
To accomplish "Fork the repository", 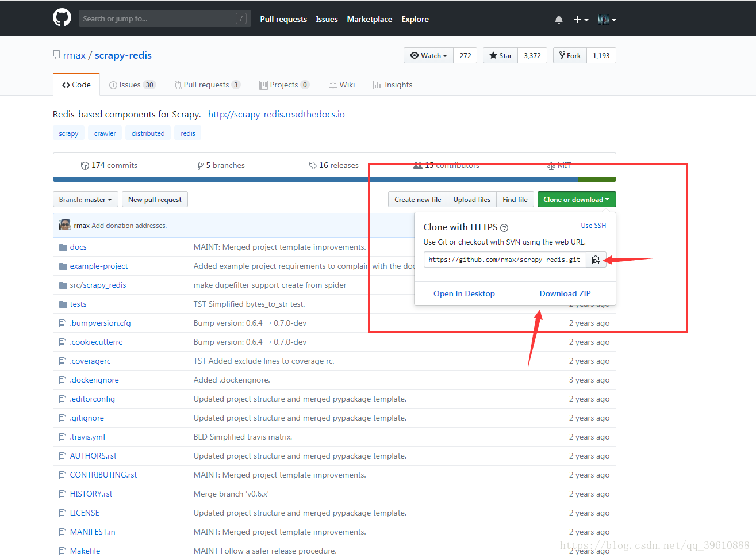I will 570,55.
